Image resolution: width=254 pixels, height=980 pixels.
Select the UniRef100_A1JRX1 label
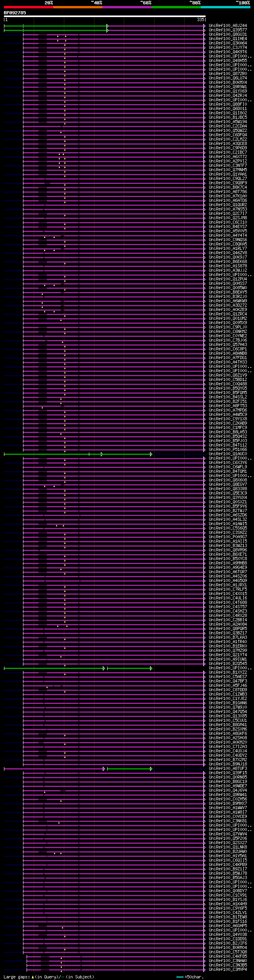click(228, 585)
